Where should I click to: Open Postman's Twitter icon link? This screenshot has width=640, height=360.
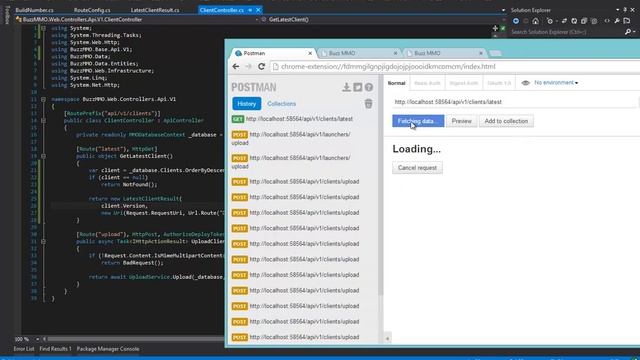(358, 87)
